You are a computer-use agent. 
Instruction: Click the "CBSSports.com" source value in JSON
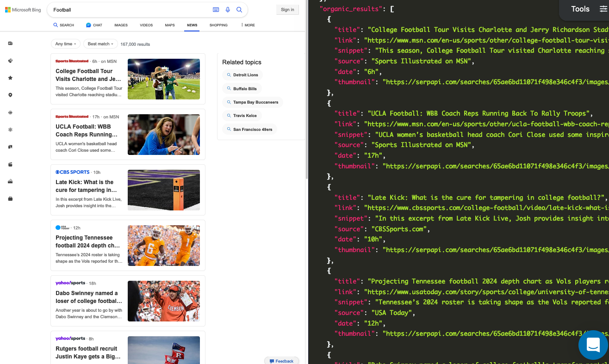click(399, 229)
